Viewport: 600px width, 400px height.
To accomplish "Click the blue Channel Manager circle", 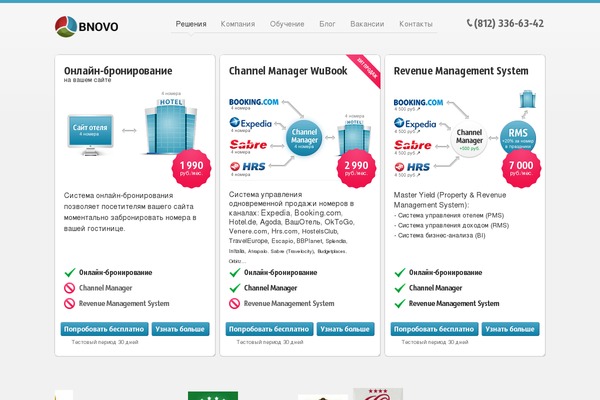I will click(304, 139).
